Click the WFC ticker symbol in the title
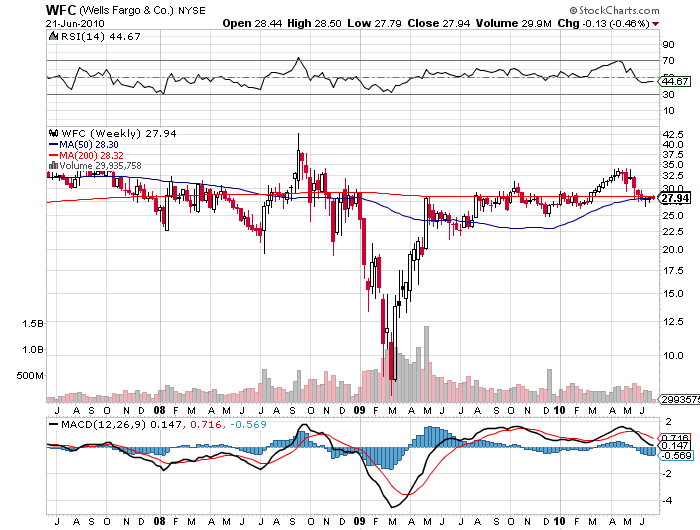 point(61,10)
